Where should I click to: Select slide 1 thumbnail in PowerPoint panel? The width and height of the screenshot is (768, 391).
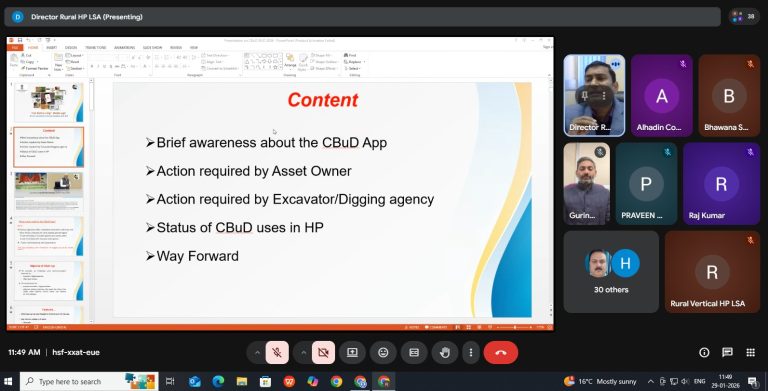point(49,102)
